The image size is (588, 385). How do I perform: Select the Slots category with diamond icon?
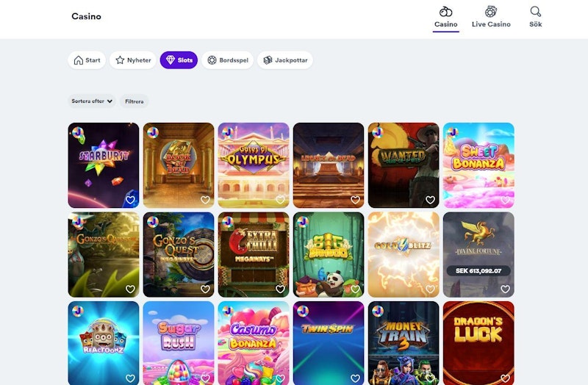(x=179, y=60)
